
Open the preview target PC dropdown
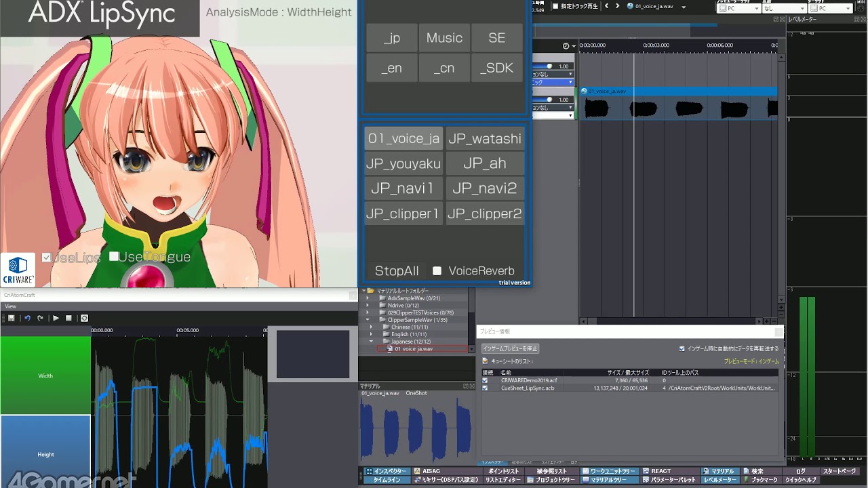pyautogui.click(x=738, y=9)
